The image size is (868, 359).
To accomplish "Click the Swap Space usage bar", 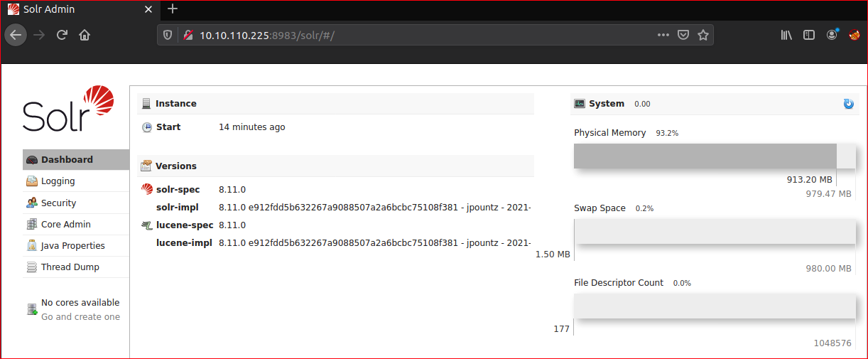I will (715, 231).
